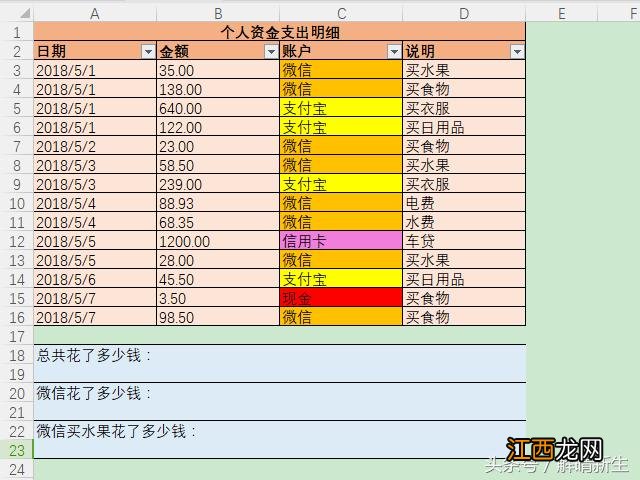Select the 水费 description cell
640x480 pixels.
click(464, 222)
